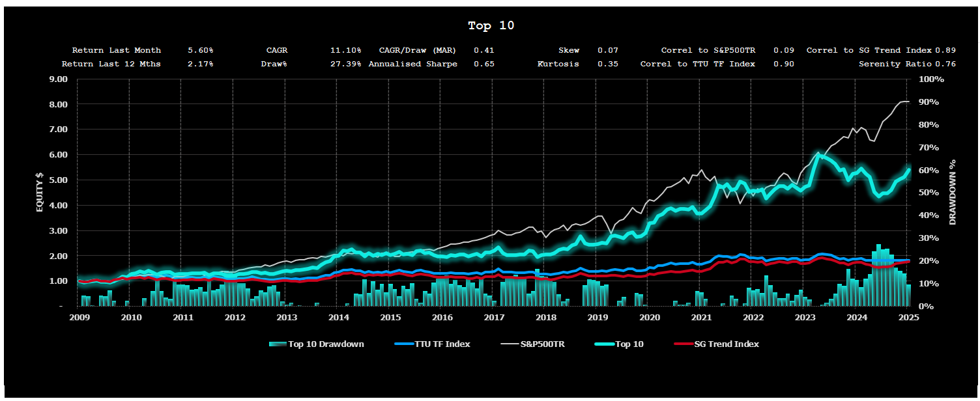Image resolution: width=980 pixels, height=401 pixels.
Task: Click the Top 10 Drawdown legend swatch
Action: coord(277,344)
